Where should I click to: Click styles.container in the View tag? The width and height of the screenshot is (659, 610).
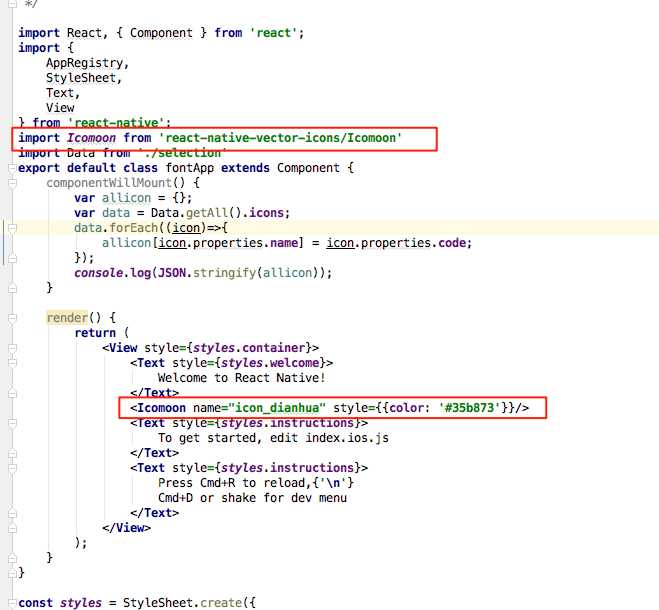click(249, 348)
